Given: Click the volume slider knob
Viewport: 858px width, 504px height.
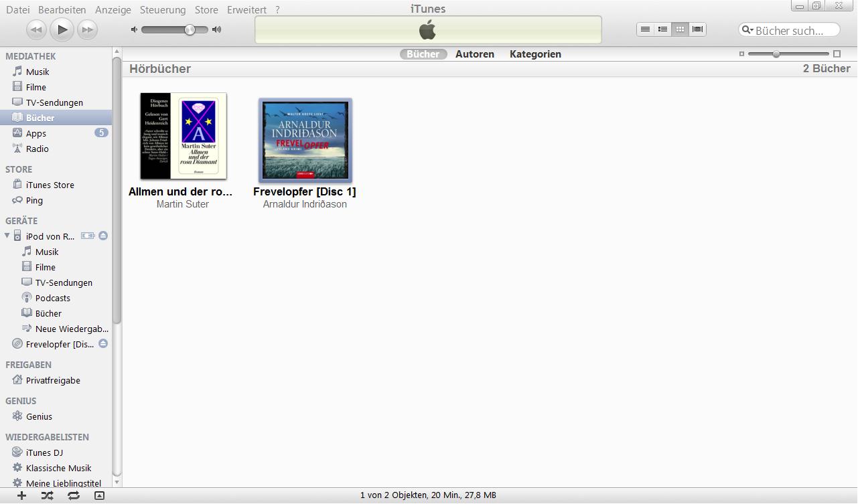Looking at the screenshot, I should pyautogui.click(x=190, y=29).
